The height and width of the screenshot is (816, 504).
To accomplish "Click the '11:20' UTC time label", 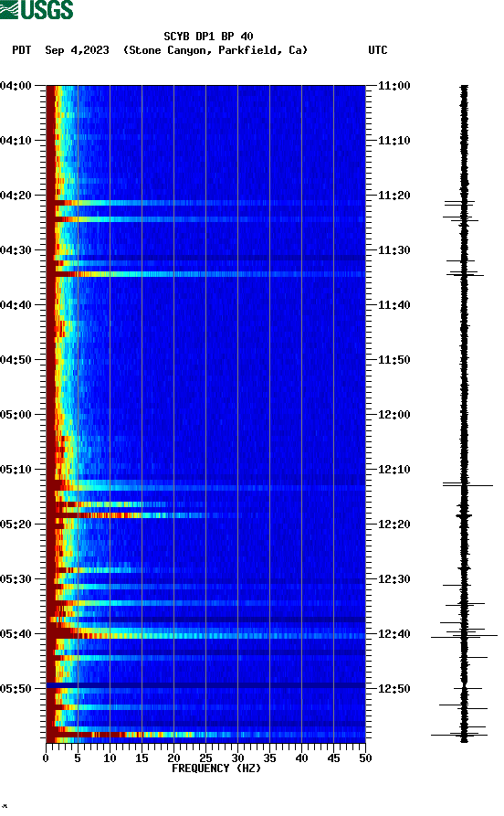I will 394,196.
